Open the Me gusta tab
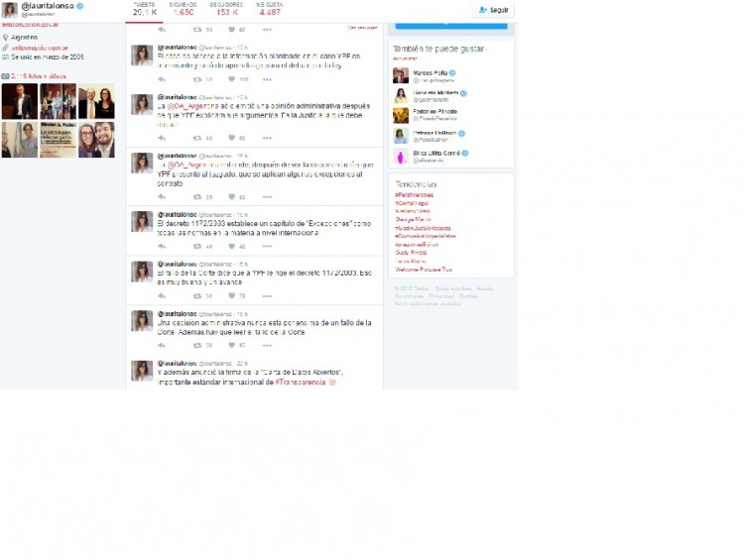 [270, 10]
